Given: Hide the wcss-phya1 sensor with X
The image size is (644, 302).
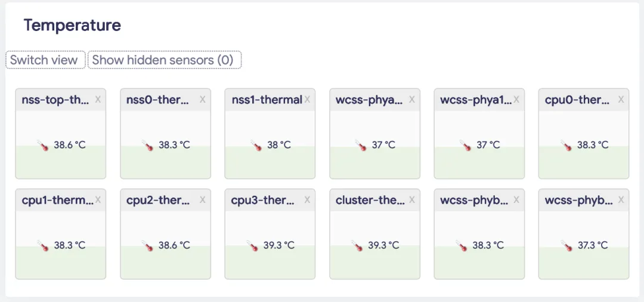Looking at the screenshot, I should click(x=517, y=100).
